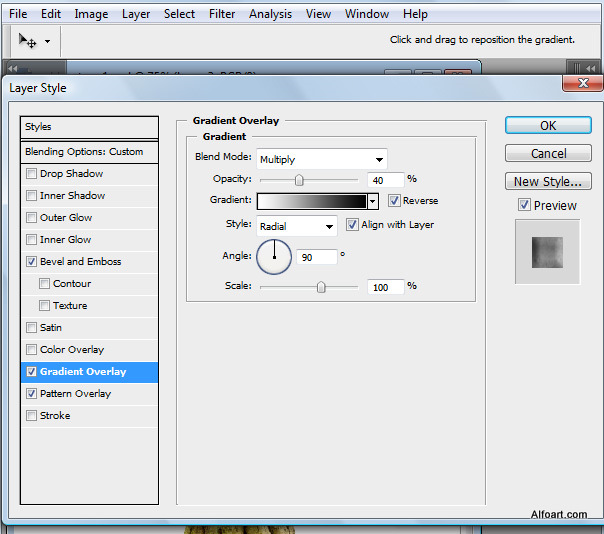The height and width of the screenshot is (534, 604).
Task: Open the Layer menu
Action: tap(136, 14)
